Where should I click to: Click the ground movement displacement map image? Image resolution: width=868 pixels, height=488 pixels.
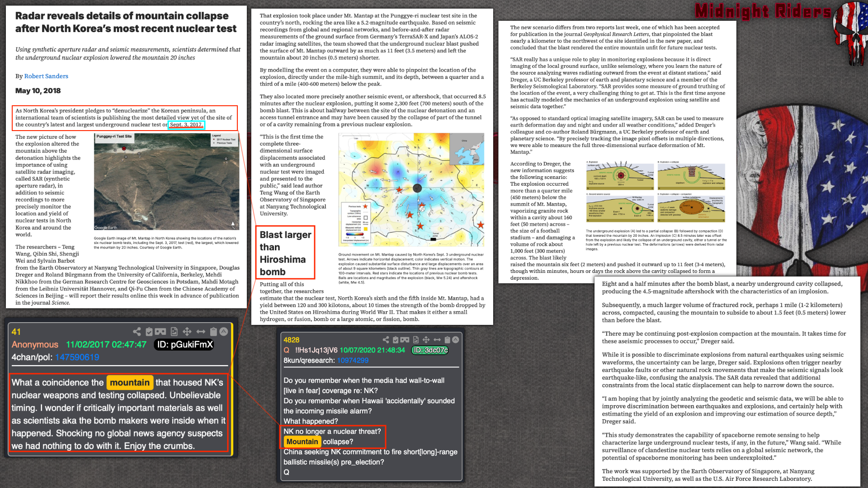411,190
